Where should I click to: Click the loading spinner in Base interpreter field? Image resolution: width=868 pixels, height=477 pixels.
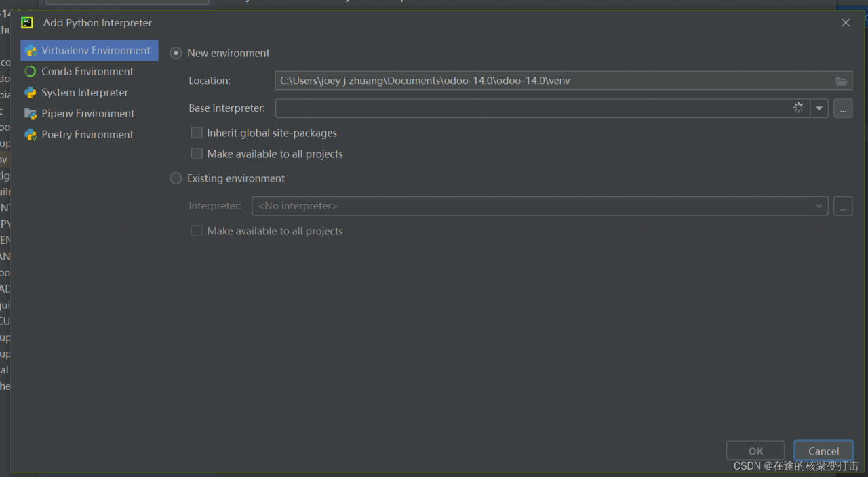pyautogui.click(x=799, y=108)
